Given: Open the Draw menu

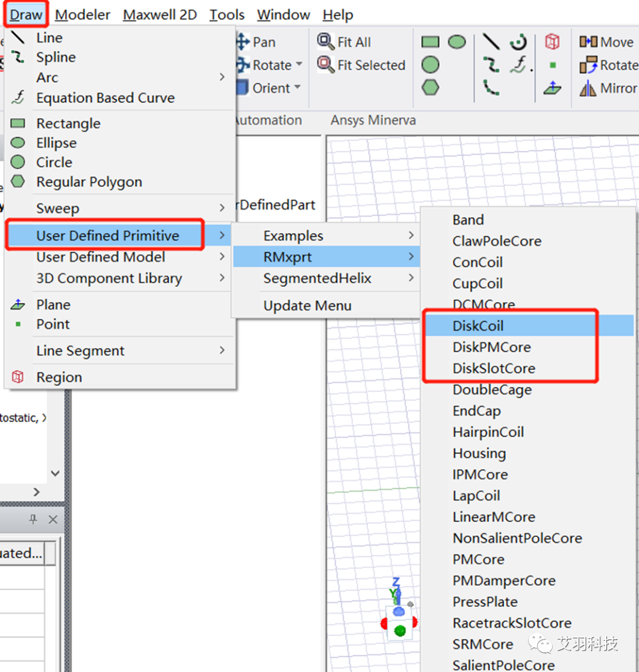Looking at the screenshot, I should pos(25,15).
